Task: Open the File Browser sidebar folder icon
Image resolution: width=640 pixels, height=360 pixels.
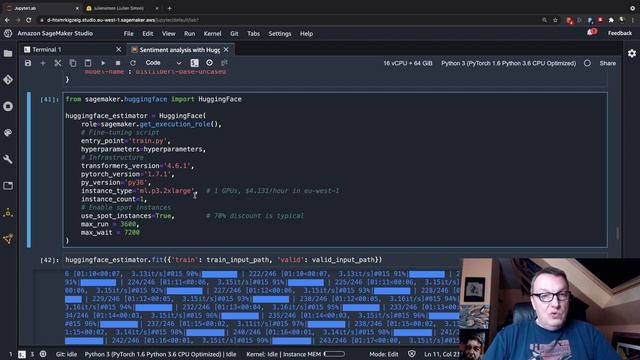Action: coord(8,53)
